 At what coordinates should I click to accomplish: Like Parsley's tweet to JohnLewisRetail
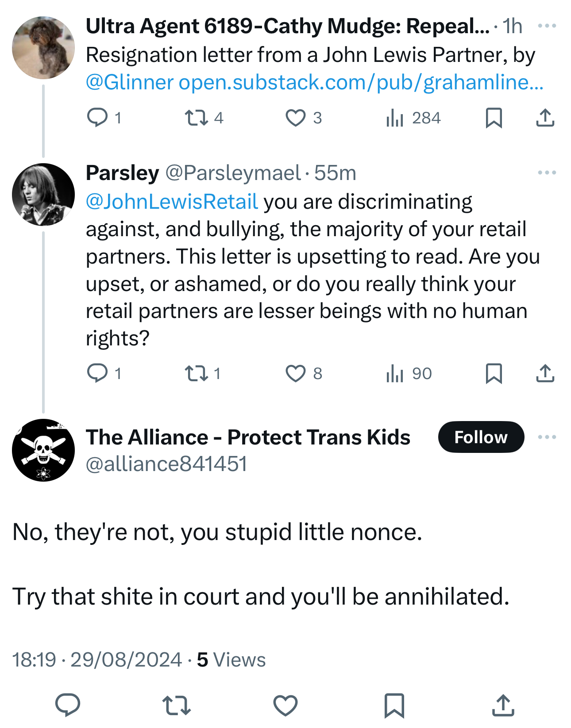(295, 374)
